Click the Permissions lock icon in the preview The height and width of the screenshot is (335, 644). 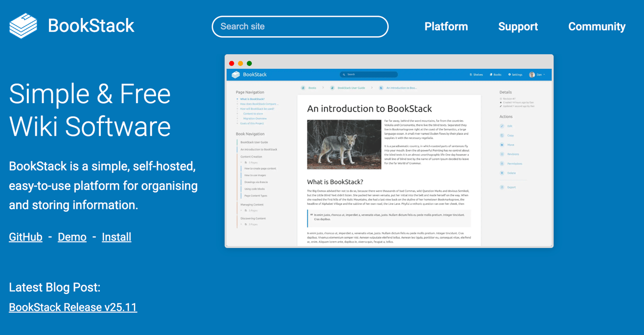click(x=502, y=164)
